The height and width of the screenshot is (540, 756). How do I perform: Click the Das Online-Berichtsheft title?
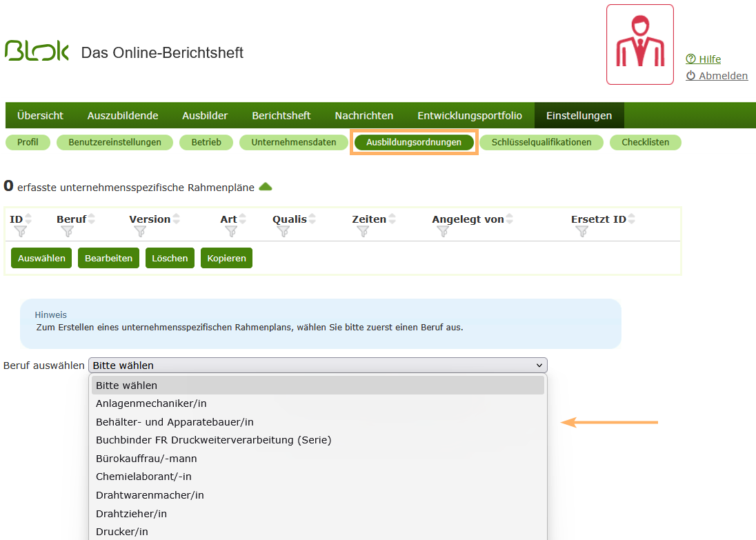(x=162, y=52)
